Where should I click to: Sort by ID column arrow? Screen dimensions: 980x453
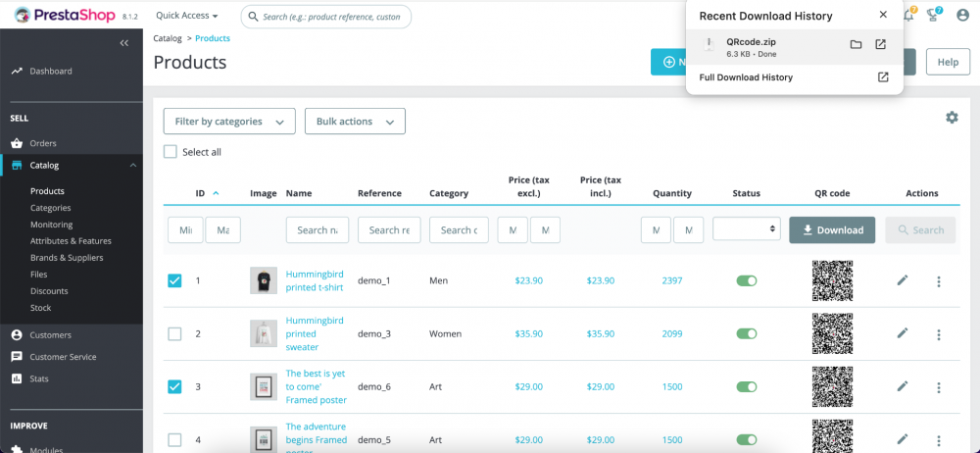217,193
